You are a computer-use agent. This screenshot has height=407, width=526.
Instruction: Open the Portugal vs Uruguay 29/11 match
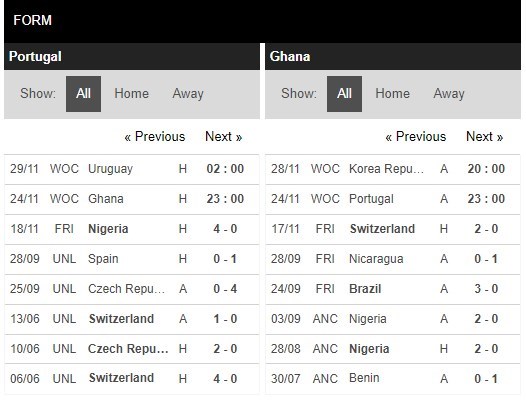[132, 169]
